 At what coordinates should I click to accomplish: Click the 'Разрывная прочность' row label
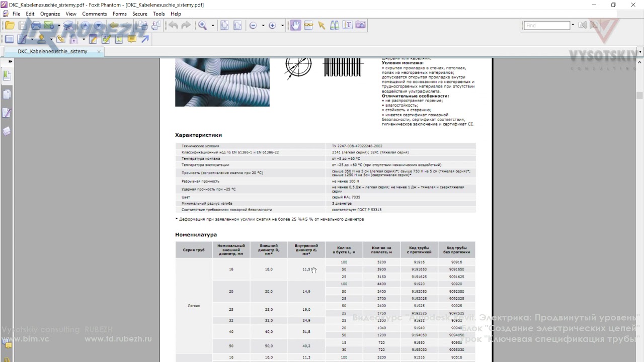200,181
